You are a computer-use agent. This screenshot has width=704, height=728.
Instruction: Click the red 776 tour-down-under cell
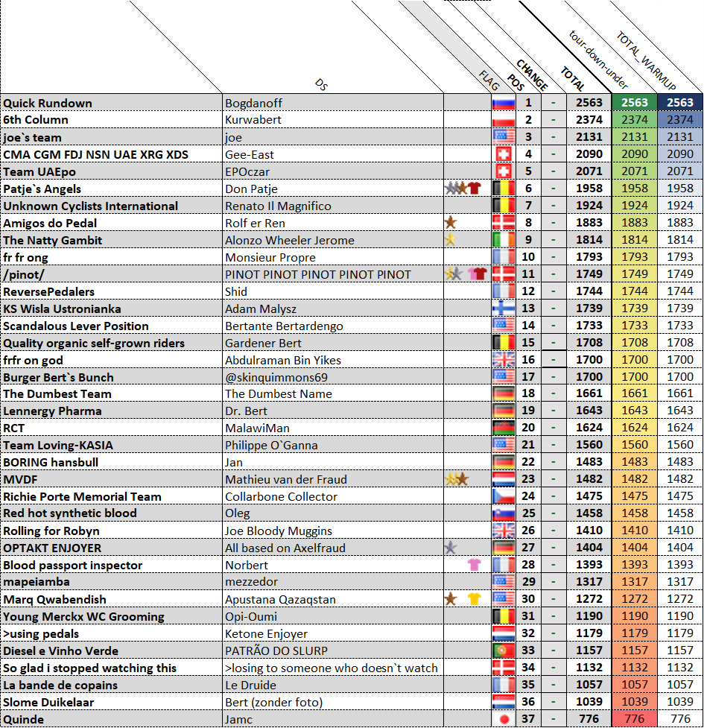(635, 719)
